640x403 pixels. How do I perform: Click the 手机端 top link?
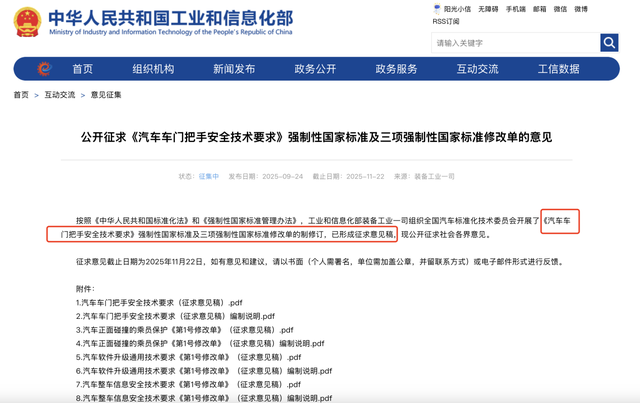point(516,9)
